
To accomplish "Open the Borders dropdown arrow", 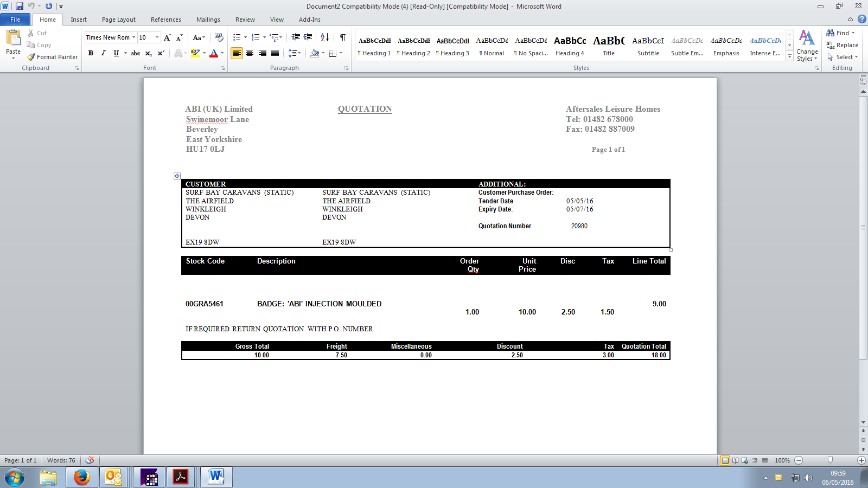I will (x=341, y=53).
